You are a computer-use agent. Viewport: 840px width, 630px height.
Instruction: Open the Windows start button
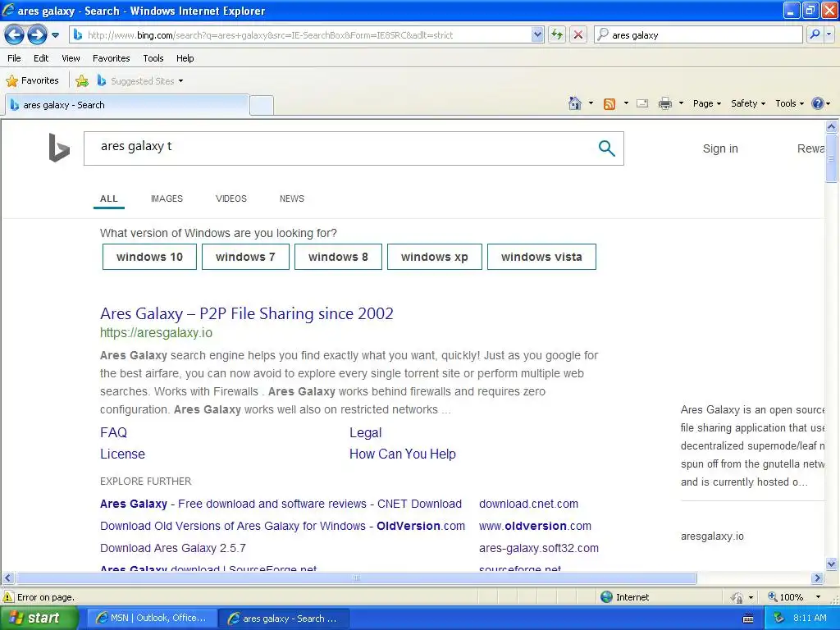coord(39,618)
